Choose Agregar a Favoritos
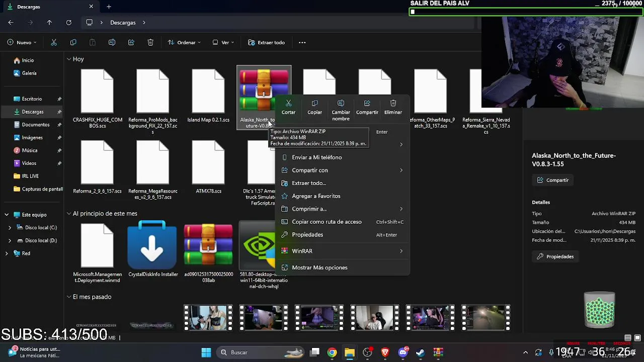The image size is (644, 362). click(343, 196)
